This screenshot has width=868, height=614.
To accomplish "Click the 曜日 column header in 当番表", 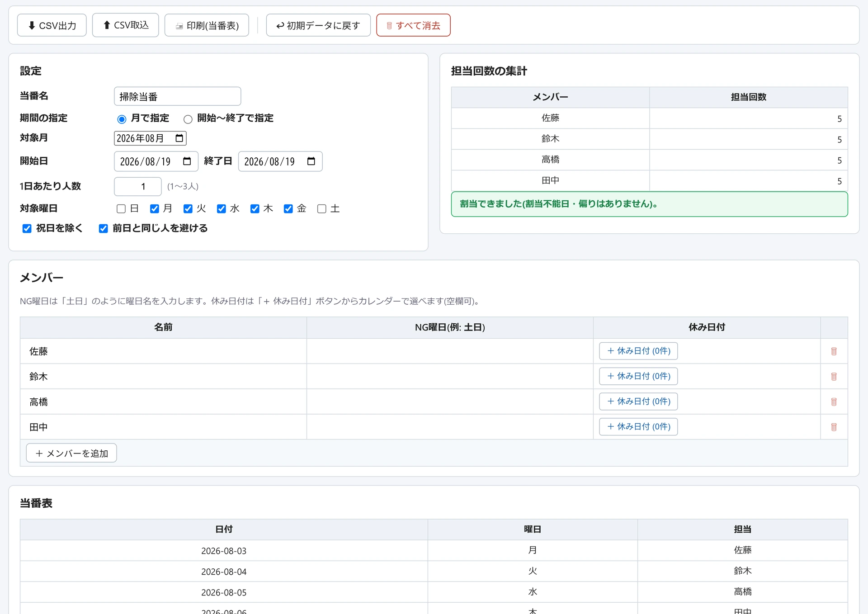I will coord(533,529).
